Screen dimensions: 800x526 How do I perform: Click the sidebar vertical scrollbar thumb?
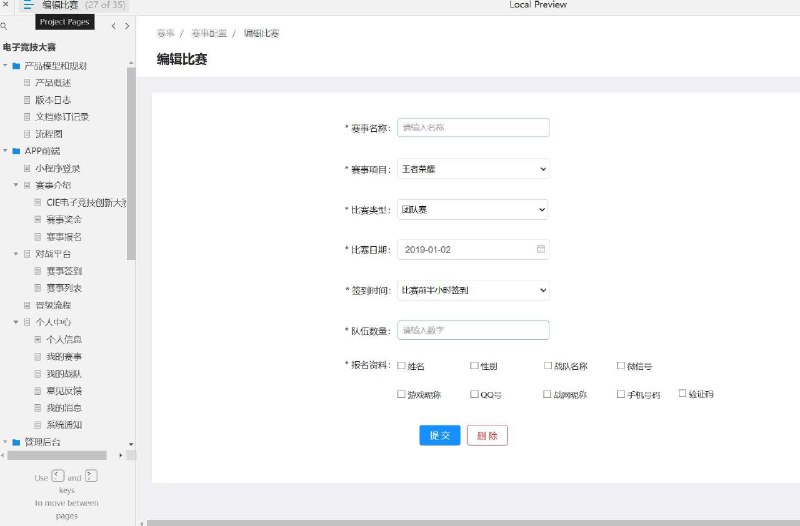click(x=131, y=163)
